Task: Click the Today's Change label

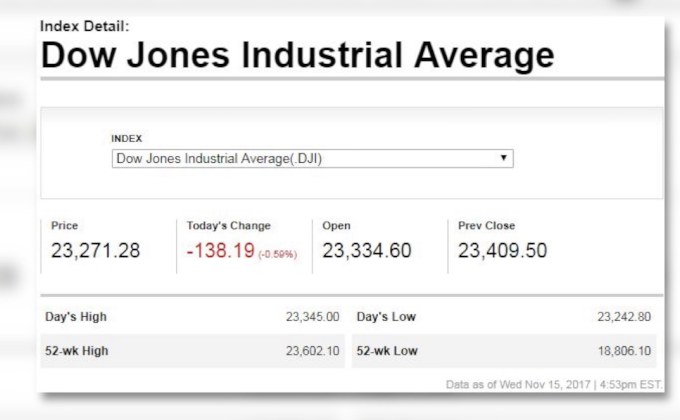Action: pyautogui.click(x=228, y=226)
